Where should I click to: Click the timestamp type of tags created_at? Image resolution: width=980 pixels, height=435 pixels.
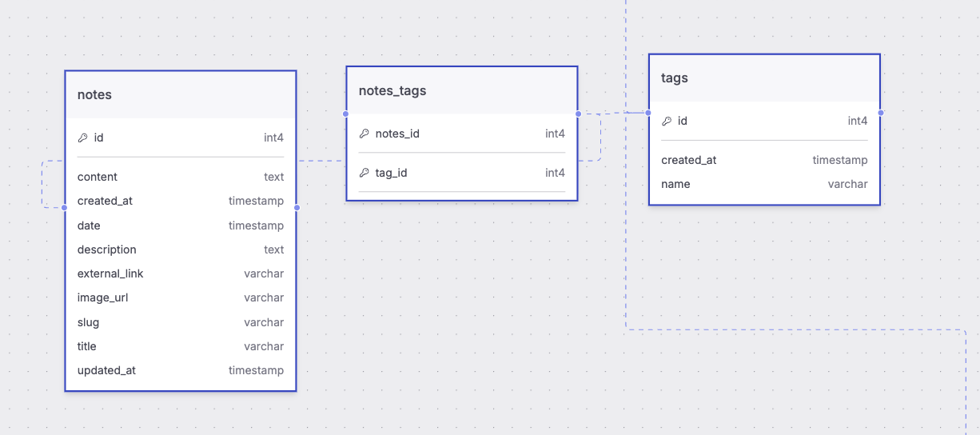[x=840, y=160]
